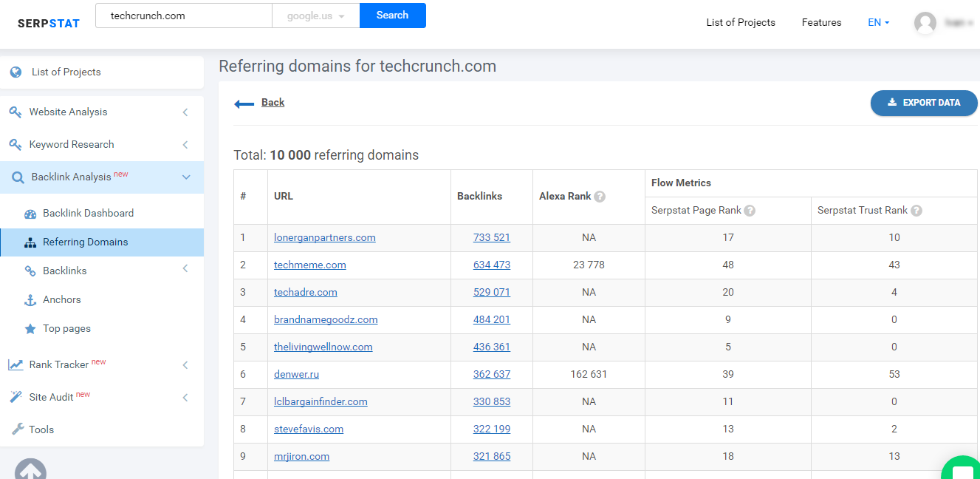Image resolution: width=980 pixels, height=479 pixels.
Task: Click backlinks count 362 637
Action: click(492, 375)
